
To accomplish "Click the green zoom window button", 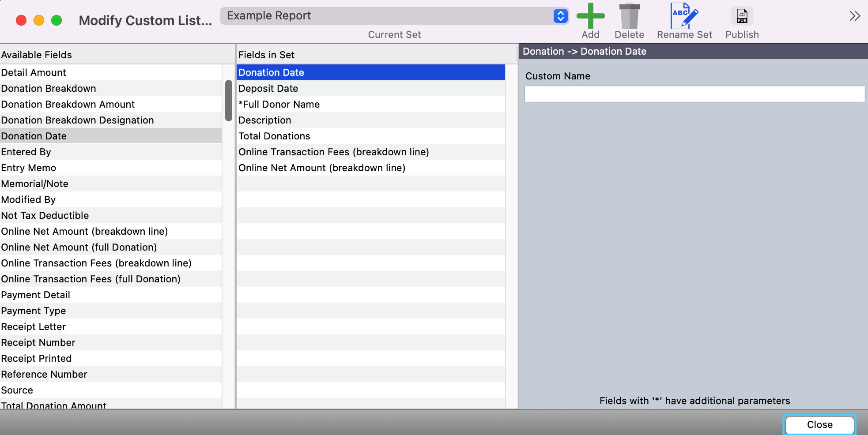I will (57, 20).
